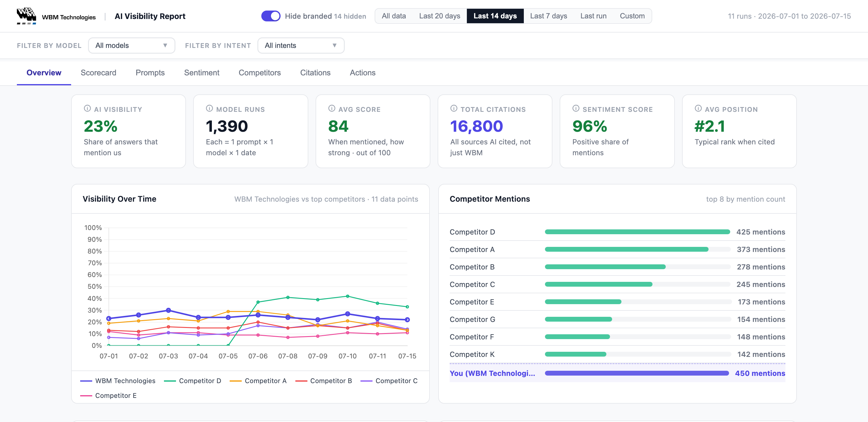
Task: Click Competitor D mentions bar
Action: [x=637, y=232]
